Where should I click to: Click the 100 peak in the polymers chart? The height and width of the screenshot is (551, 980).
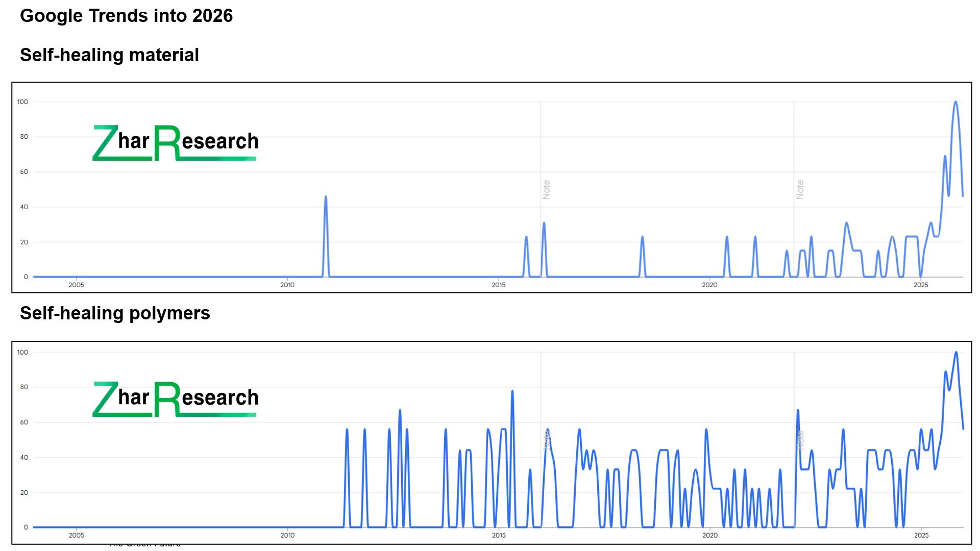coord(956,353)
